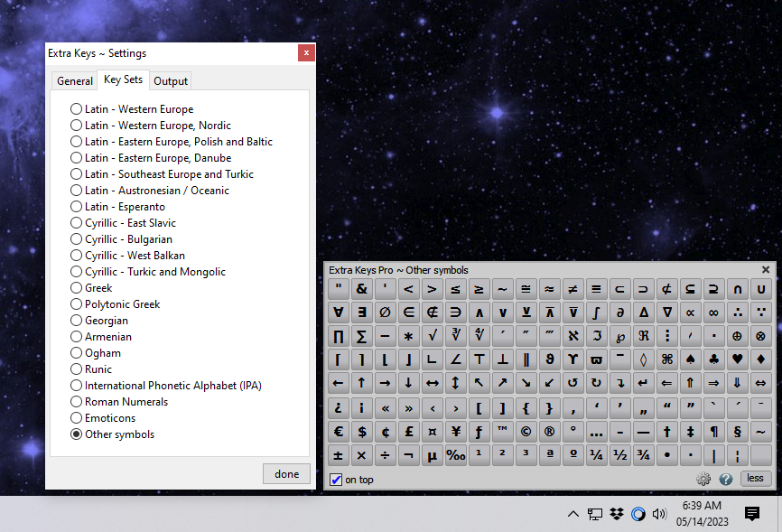Open the network tray icon
Viewport: 782px width, 532px height.
click(594, 514)
